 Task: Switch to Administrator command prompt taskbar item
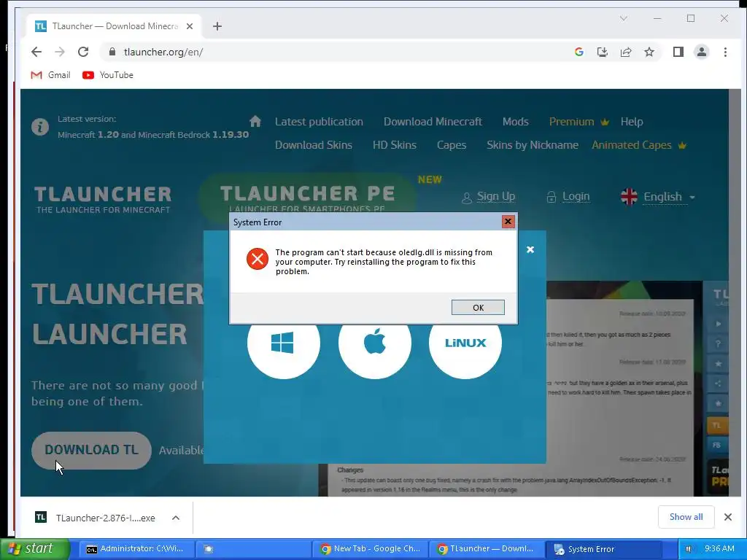(x=136, y=549)
